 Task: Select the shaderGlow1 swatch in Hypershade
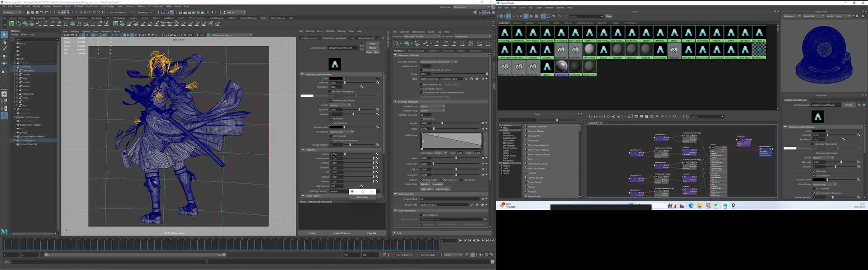[x=561, y=67]
